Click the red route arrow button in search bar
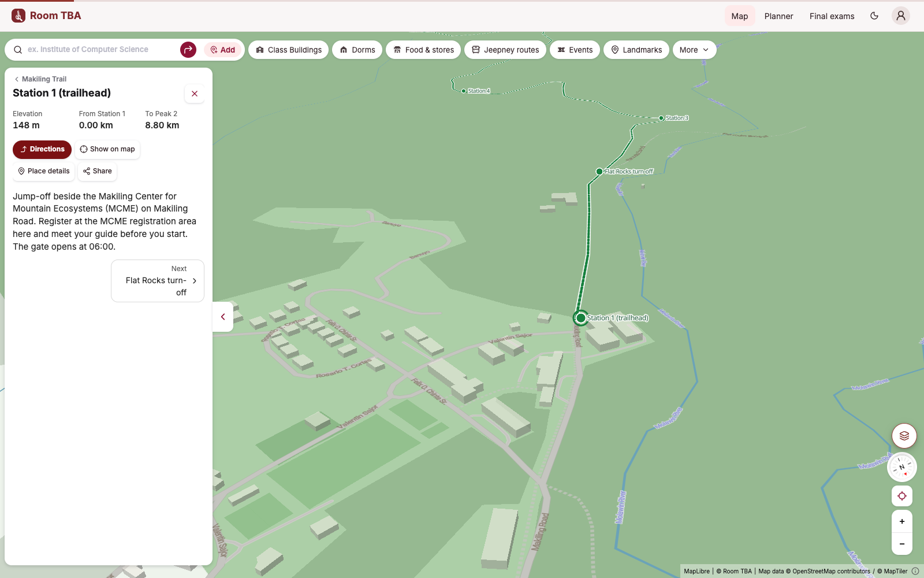The height and width of the screenshot is (578, 924). click(x=188, y=50)
